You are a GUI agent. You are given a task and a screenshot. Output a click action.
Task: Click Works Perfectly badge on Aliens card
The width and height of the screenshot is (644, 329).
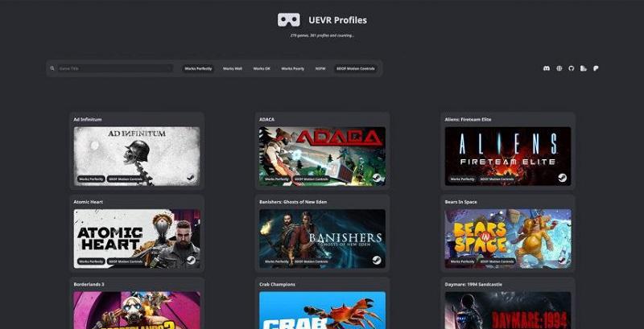click(x=462, y=179)
